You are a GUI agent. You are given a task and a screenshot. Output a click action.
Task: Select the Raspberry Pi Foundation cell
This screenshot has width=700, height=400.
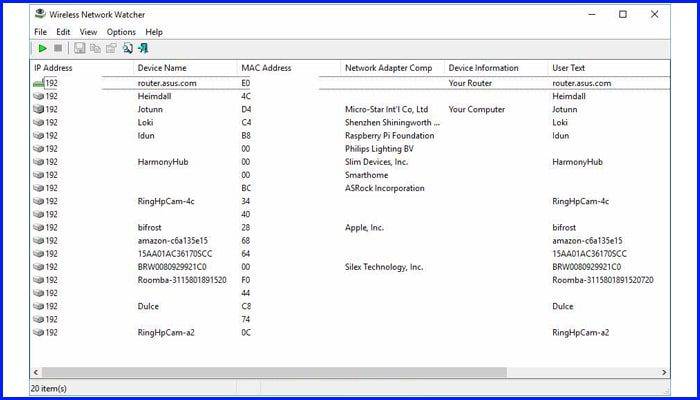[x=389, y=136]
